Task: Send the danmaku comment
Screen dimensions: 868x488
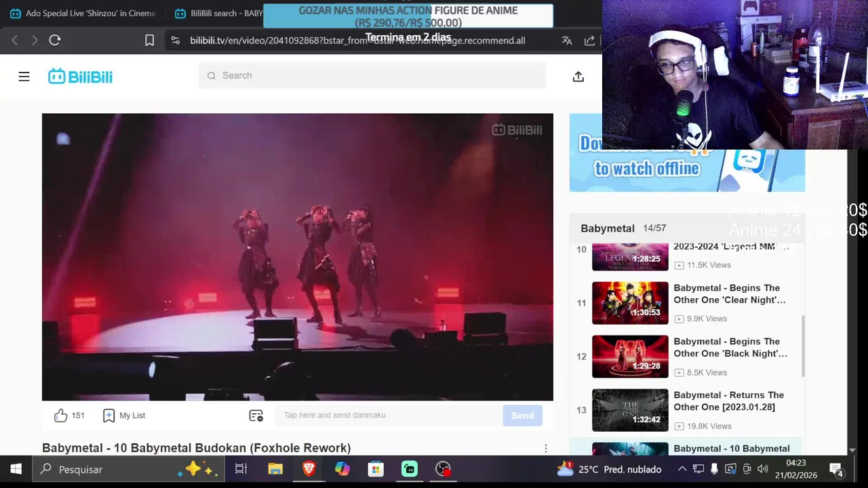Action: (522, 415)
